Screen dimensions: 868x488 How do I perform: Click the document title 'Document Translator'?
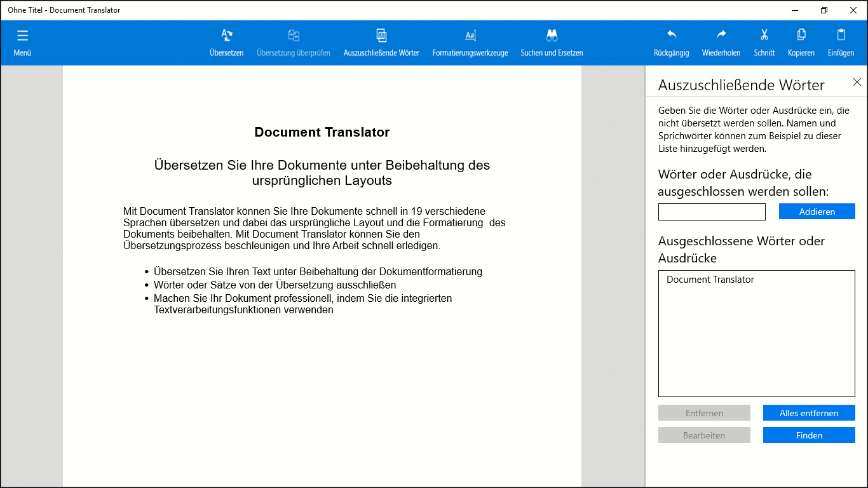(322, 132)
